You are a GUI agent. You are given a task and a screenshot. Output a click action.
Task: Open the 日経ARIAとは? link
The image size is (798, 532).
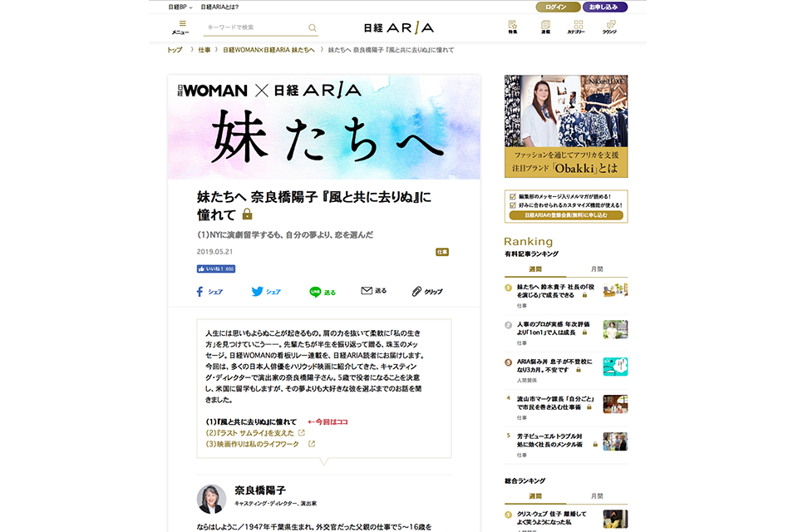click(219, 7)
